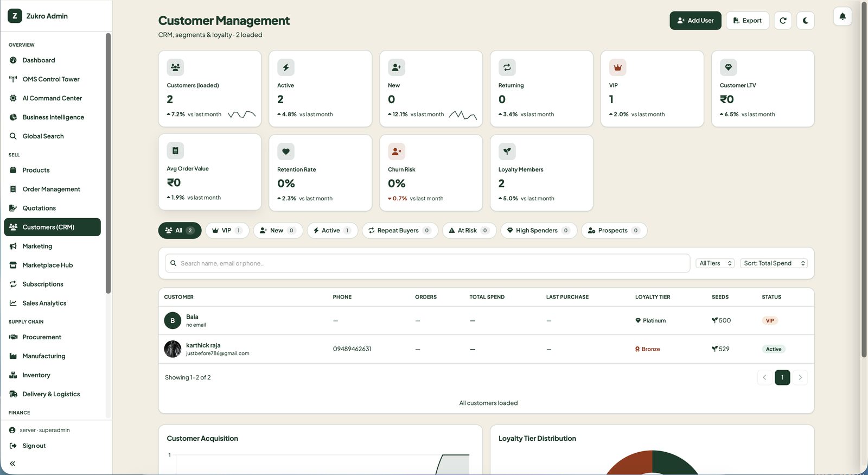Click the Loyalty Members seedling icon

coord(507,151)
